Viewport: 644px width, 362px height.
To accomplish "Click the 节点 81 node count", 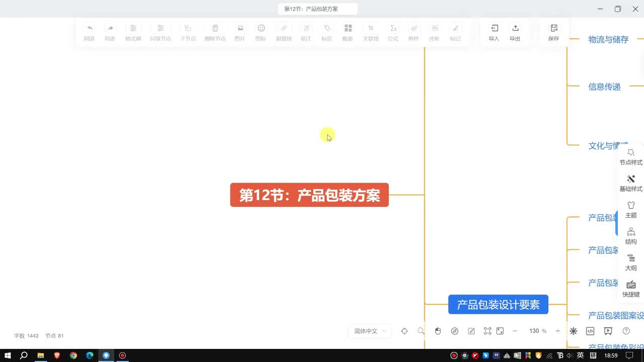I will tap(54, 336).
